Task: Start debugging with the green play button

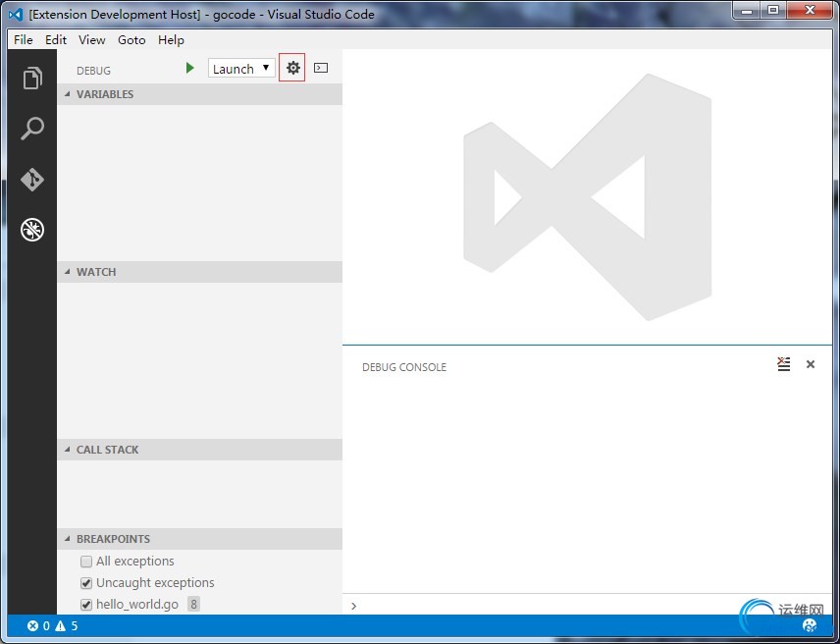Action: click(x=189, y=68)
